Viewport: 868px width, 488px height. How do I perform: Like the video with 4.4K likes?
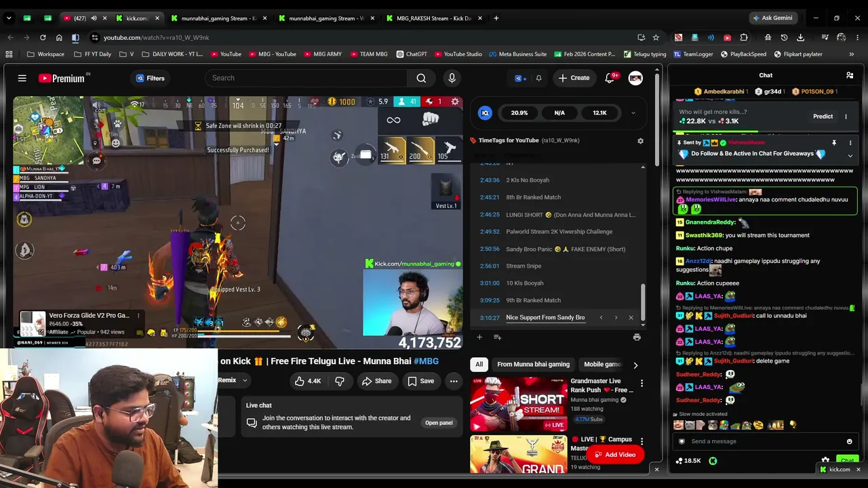307,381
